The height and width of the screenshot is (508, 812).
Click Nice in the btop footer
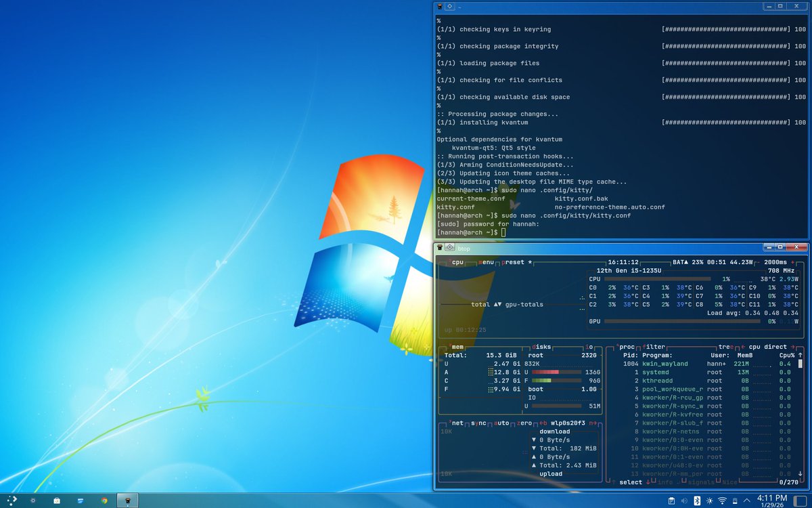pyautogui.click(x=730, y=482)
